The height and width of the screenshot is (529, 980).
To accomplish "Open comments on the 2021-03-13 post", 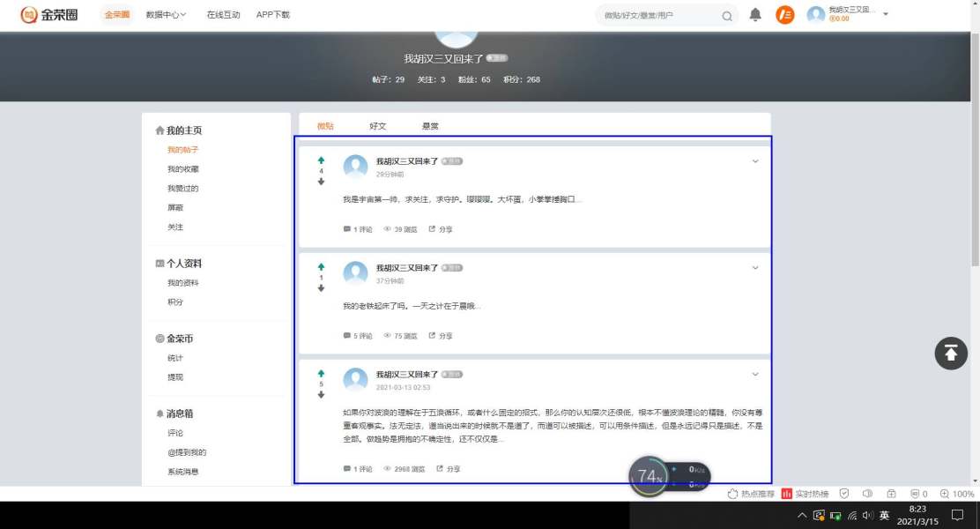I will (x=358, y=469).
